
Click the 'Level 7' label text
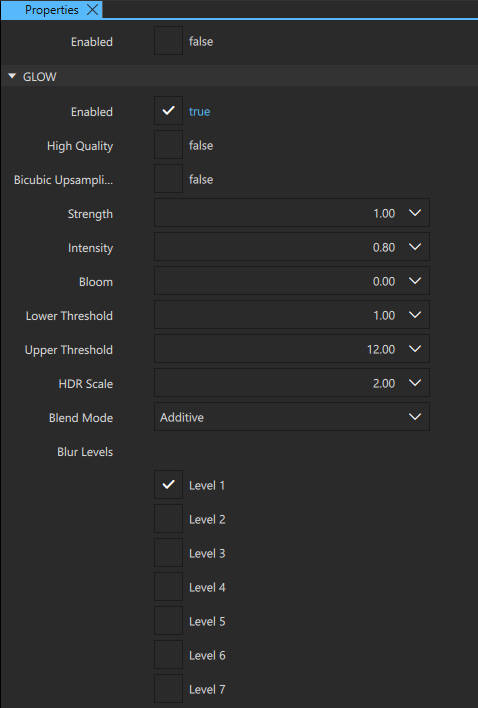[207, 689]
